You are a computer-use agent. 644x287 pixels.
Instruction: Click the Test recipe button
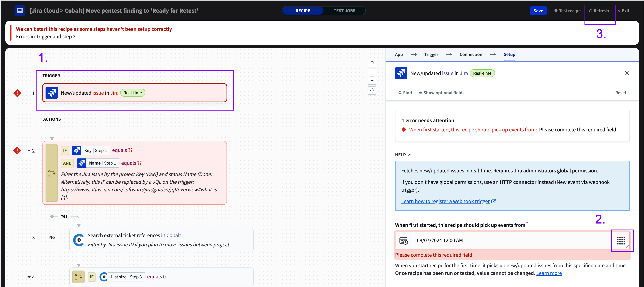(x=567, y=11)
